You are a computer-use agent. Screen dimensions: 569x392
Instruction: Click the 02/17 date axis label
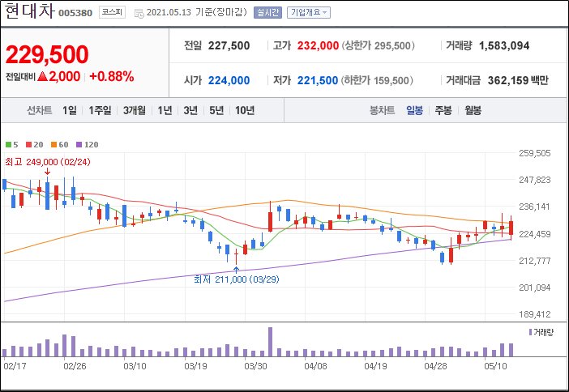point(15,366)
